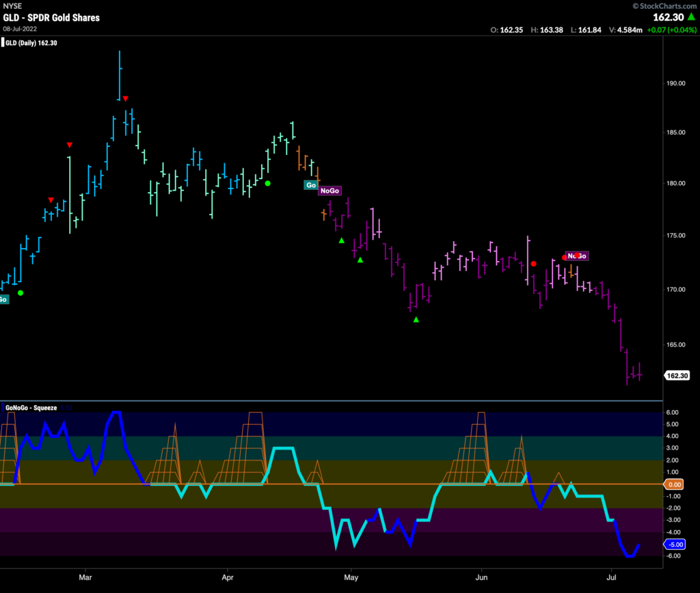Click the +0.07 (+0.04%) change text
This screenshot has width=700, height=593.
click(x=671, y=30)
